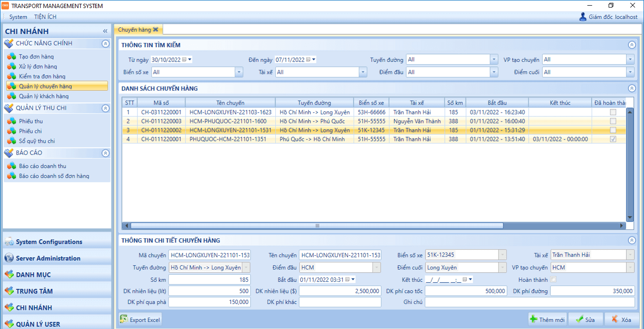Toggle the Hoàn thành checkbox
The image size is (644, 329).
coord(553,279)
